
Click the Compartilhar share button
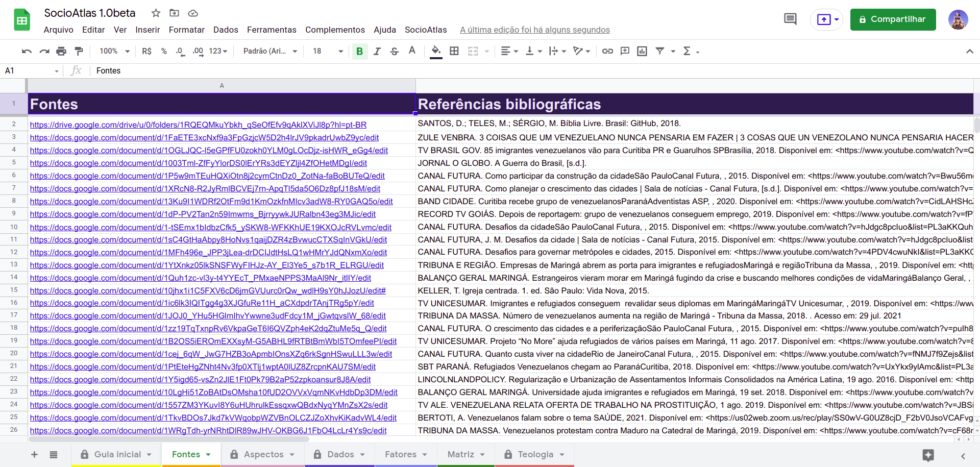click(893, 19)
